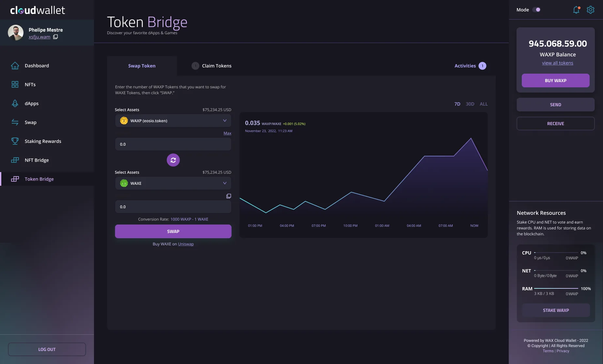The image size is (603, 364).
Task: Follow the Uniswap link
Action: pyautogui.click(x=186, y=244)
